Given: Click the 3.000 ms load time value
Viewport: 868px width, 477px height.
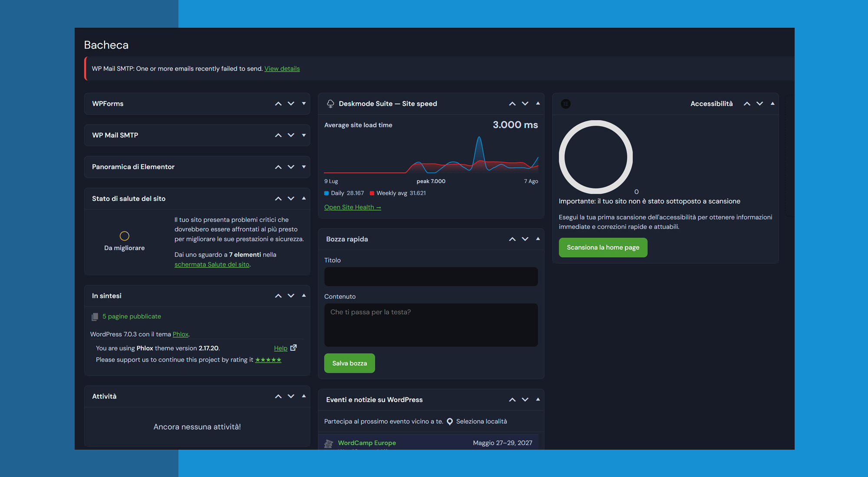Looking at the screenshot, I should point(515,125).
